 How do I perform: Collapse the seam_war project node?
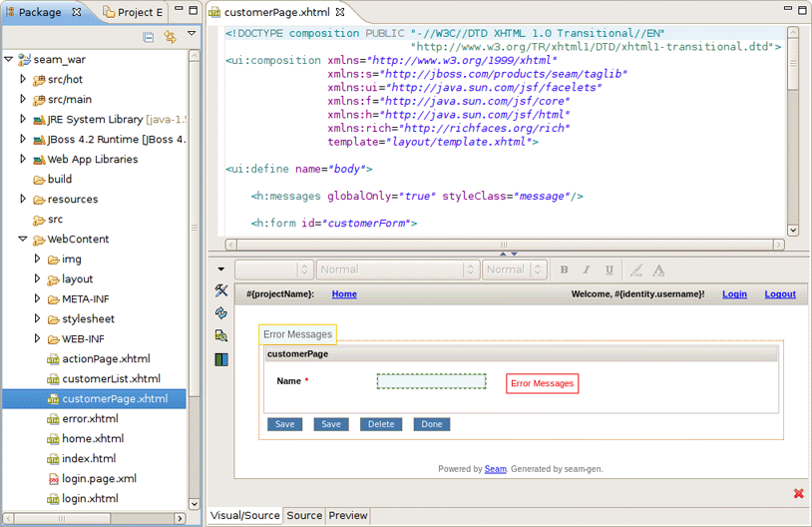pyautogui.click(x=8, y=59)
